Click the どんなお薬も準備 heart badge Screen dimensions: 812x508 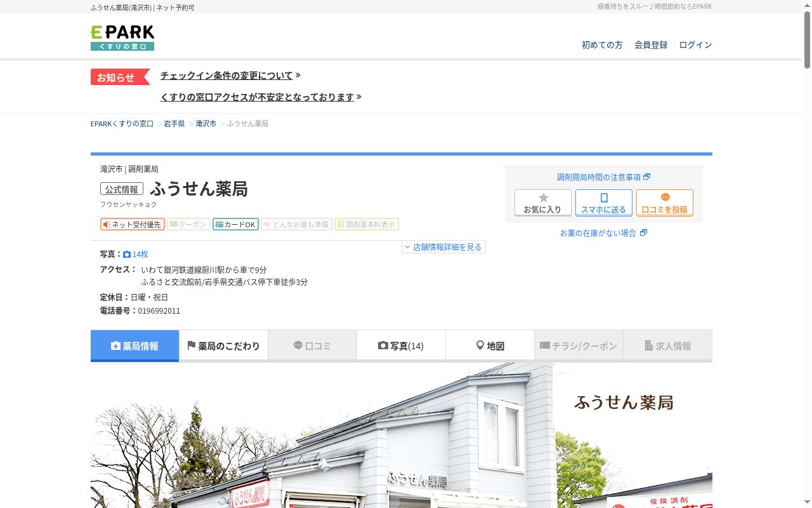coord(297,224)
